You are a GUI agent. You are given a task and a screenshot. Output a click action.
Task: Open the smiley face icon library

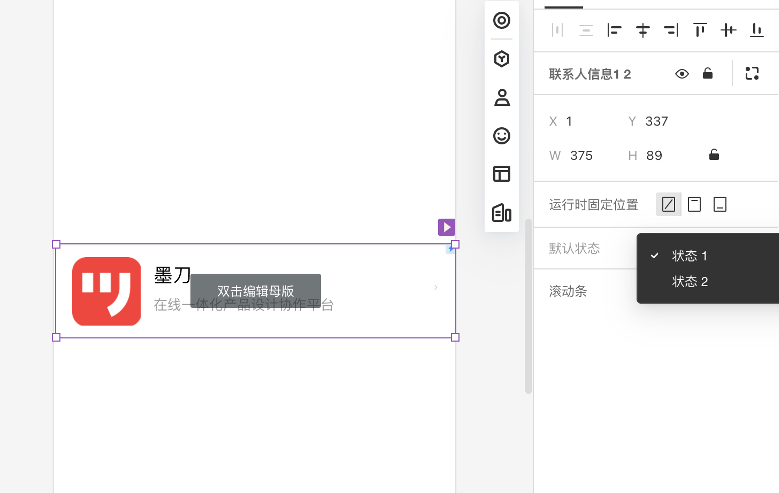coord(502,136)
